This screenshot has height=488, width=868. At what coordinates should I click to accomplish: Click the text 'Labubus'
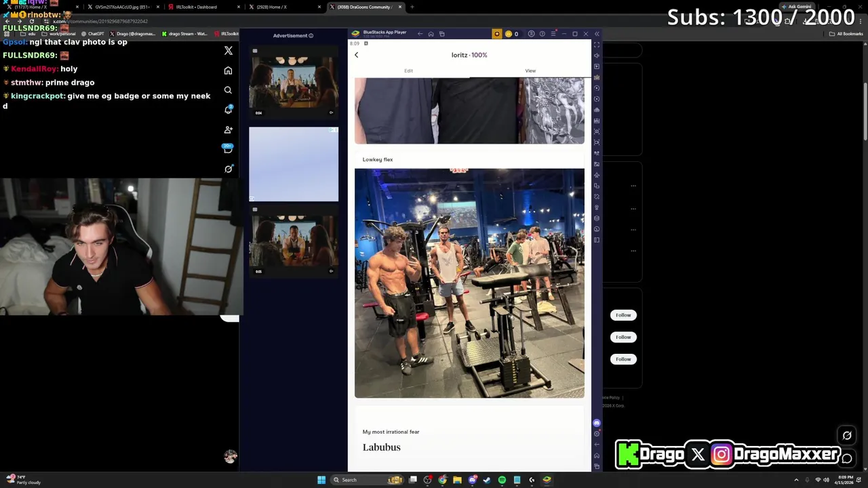pyautogui.click(x=381, y=447)
